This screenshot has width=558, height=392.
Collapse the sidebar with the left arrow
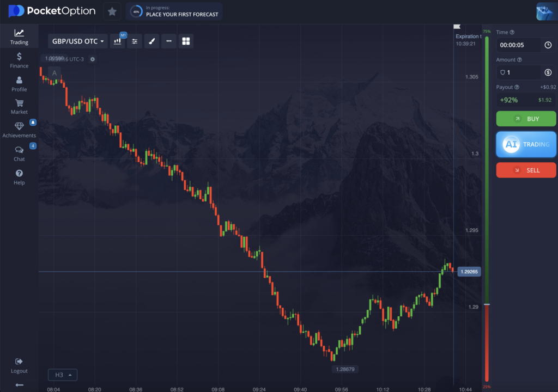(x=19, y=385)
